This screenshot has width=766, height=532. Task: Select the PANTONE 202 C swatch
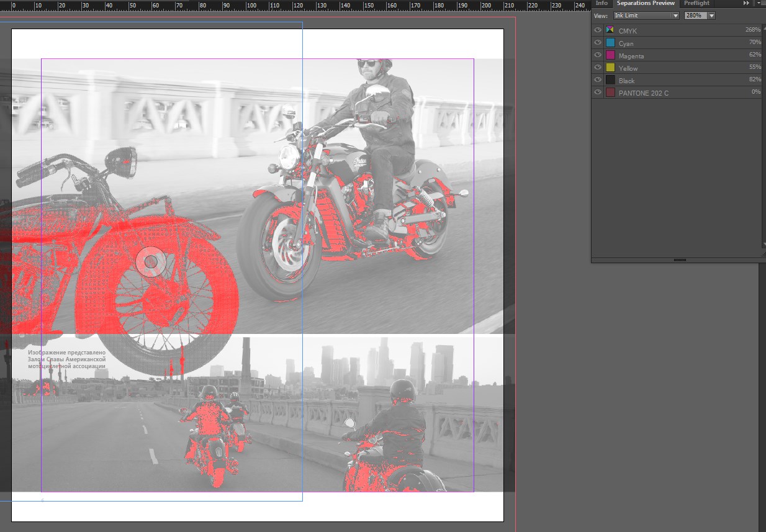point(610,92)
